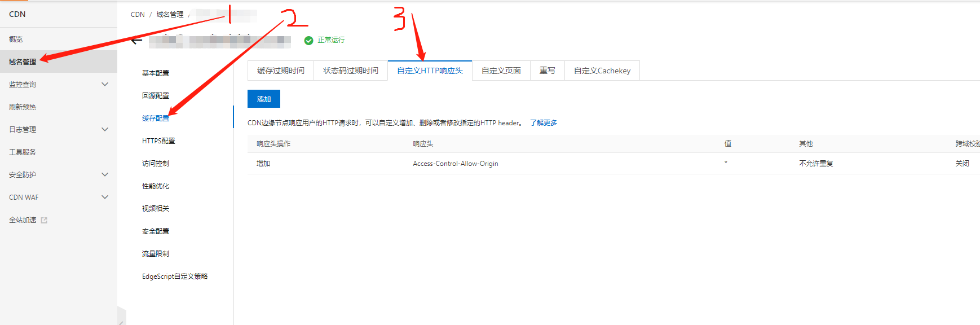The height and width of the screenshot is (325, 980).
Task: Go to 流量限制 settings
Action: [x=156, y=253]
